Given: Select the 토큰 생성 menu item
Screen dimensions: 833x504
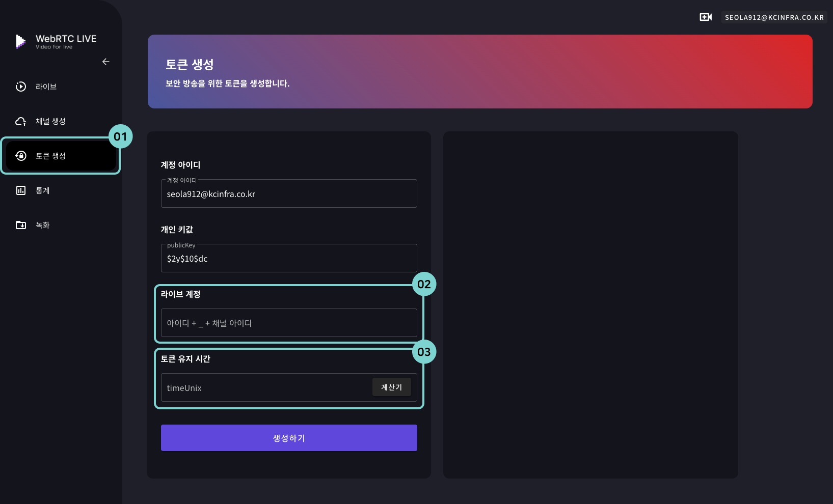Looking at the screenshot, I should (50, 156).
